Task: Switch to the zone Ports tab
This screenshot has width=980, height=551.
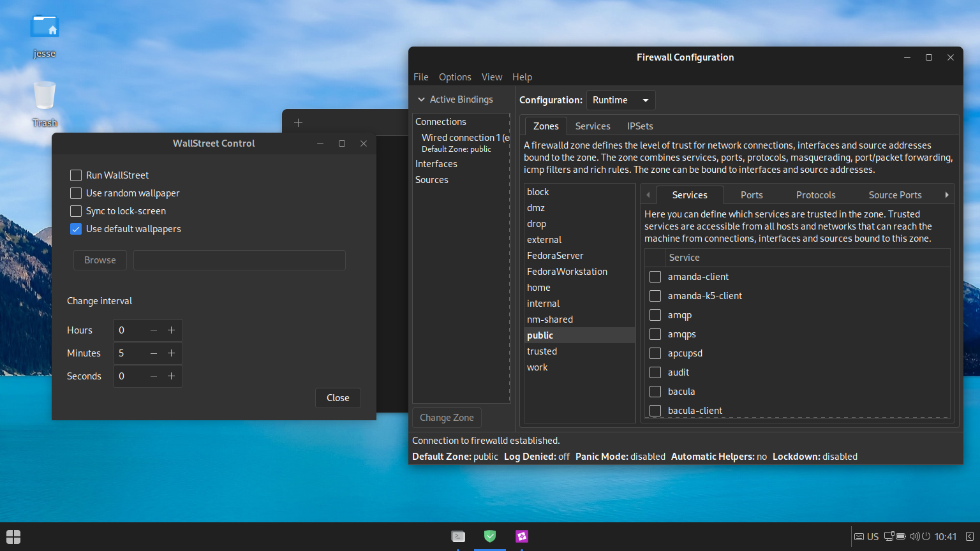Action: (752, 195)
